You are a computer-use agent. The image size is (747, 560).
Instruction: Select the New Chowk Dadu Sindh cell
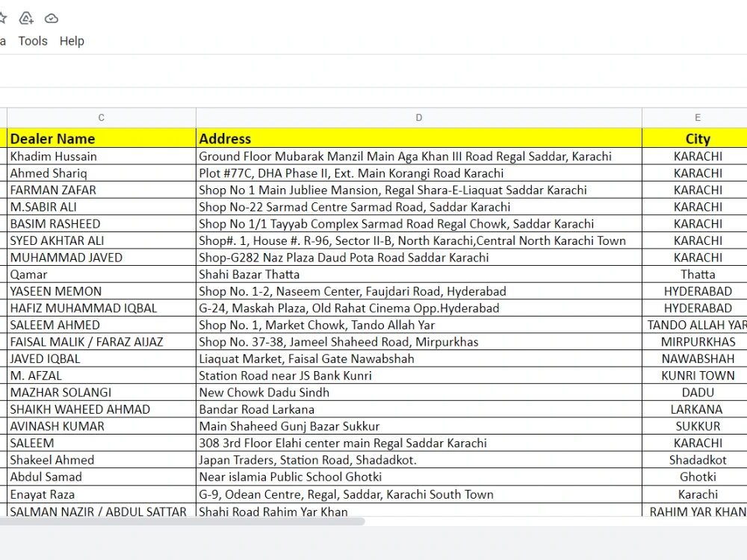[419, 393]
